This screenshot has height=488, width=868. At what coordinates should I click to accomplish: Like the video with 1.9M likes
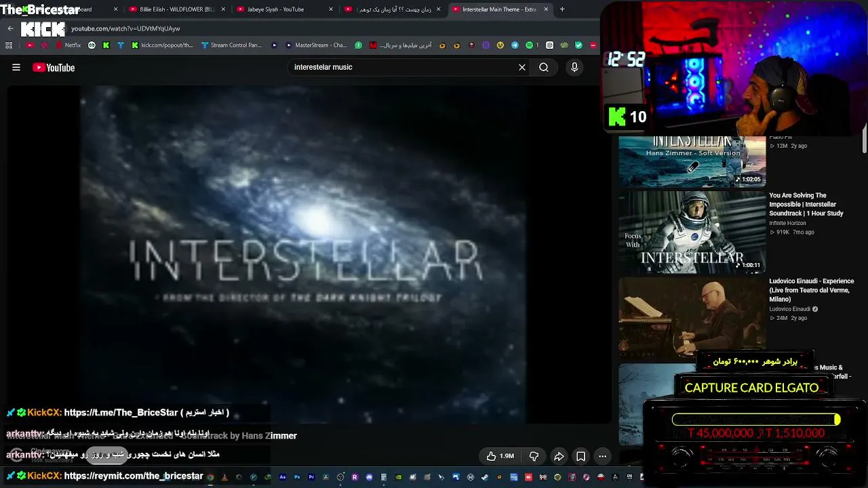pyautogui.click(x=500, y=456)
